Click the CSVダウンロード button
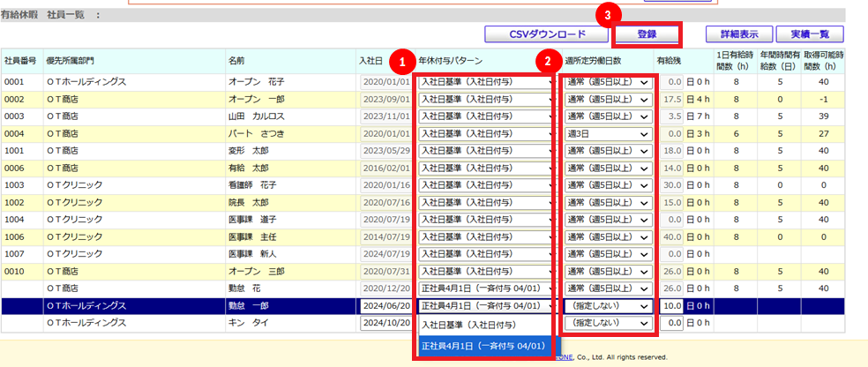Image resolution: width=868 pixels, height=367 pixels. pyautogui.click(x=547, y=34)
